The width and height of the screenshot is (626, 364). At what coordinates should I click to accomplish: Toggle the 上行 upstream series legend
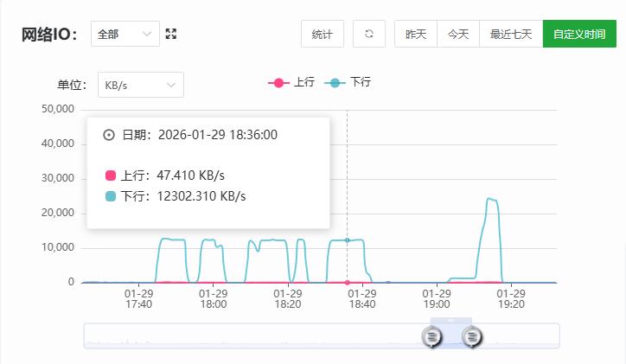pyautogui.click(x=291, y=82)
